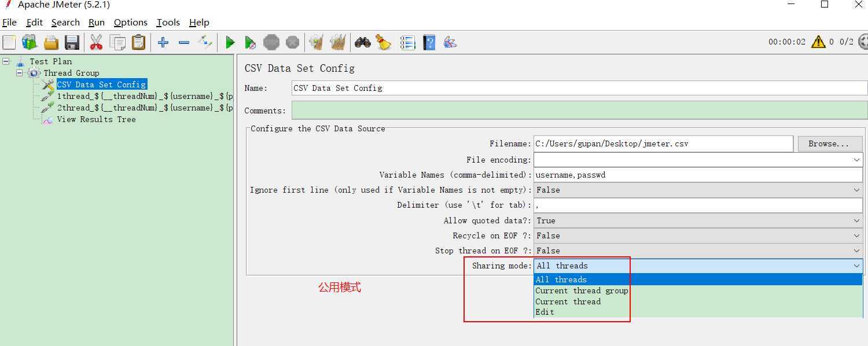Screen dimensions: 868x346
Task: Save the test plan with floppy icon
Action: pos(72,42)
